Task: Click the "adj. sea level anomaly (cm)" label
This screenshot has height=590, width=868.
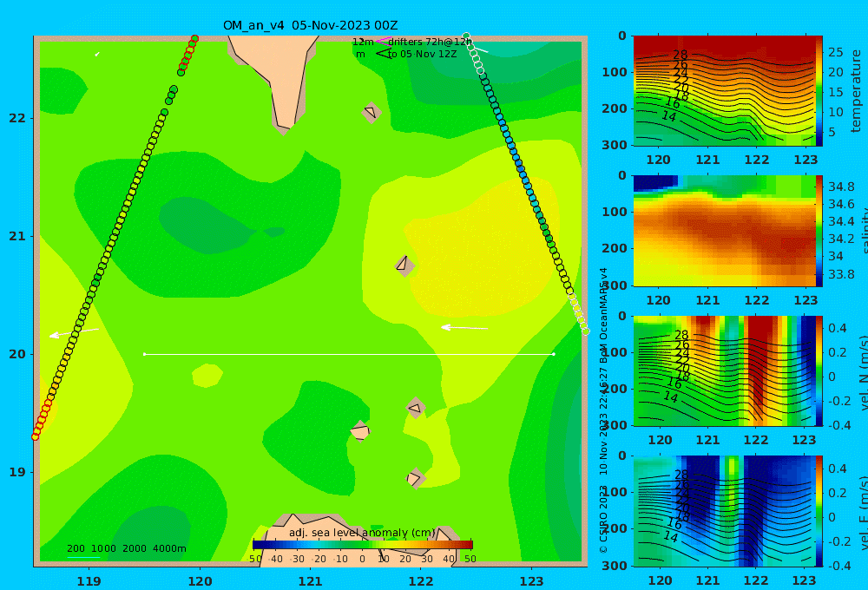Action: pos(363,533)
